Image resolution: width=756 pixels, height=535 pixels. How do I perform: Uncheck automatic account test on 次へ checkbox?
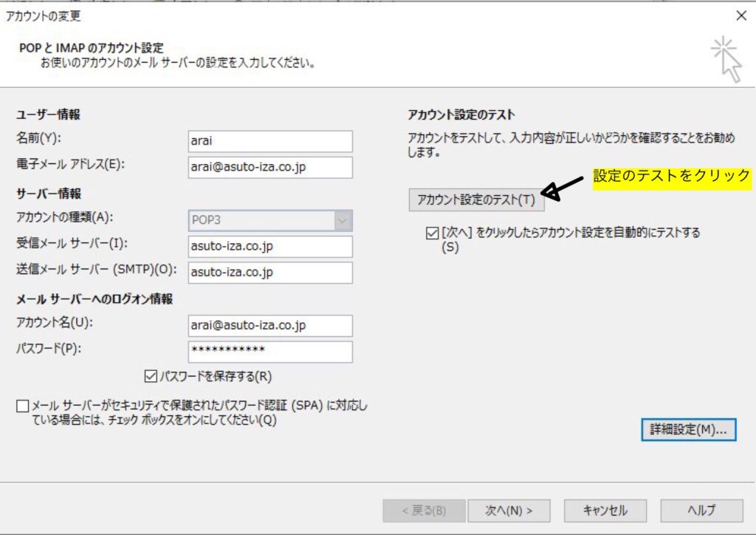tap(431, 233)
